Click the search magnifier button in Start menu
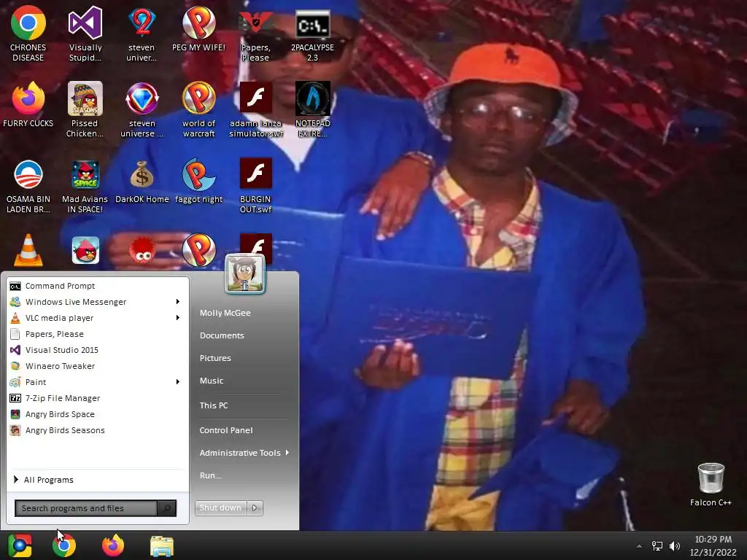The image size is (747, 560). (x=166, y=508)
